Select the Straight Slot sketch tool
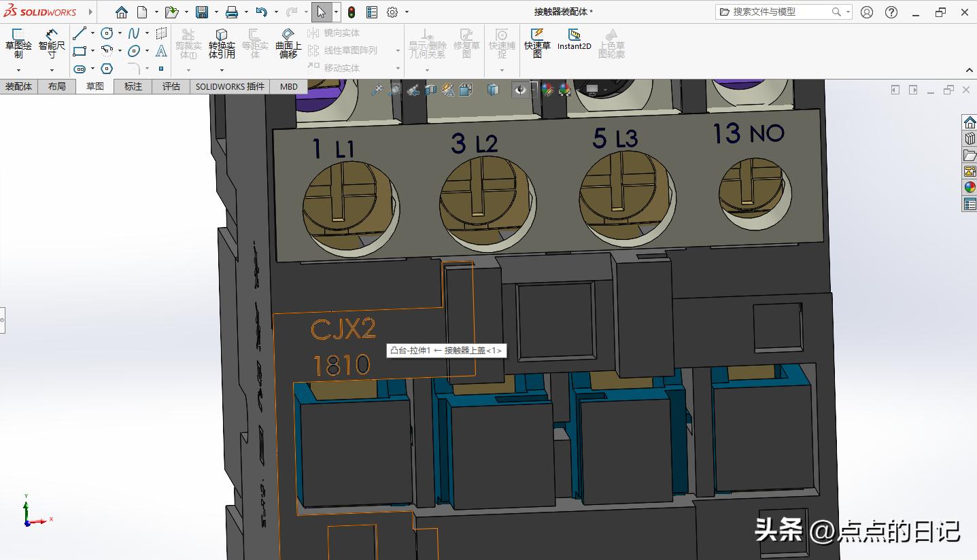Screen dimensions: 977x560 click(80, 69)
